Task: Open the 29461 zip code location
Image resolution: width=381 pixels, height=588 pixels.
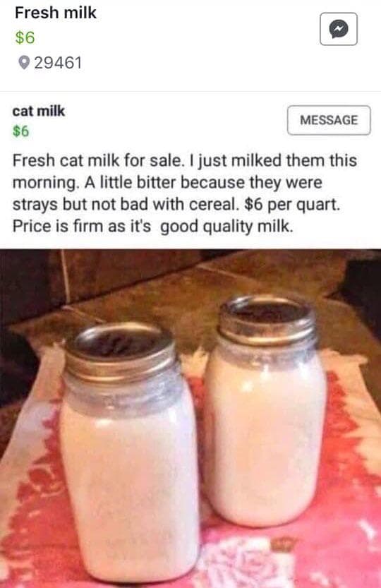Action: pos(58,63)
